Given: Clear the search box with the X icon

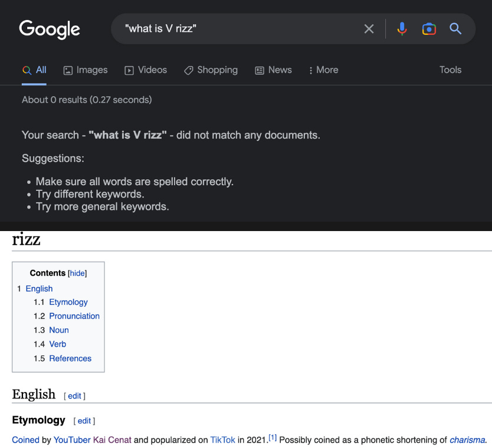Looking at the screenshot, I should click(x=369, y=29).
